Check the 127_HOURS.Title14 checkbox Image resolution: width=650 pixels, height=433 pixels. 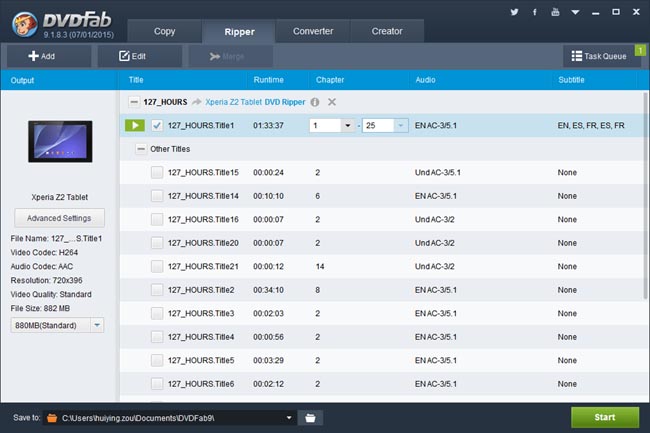[x=157, y=196]
